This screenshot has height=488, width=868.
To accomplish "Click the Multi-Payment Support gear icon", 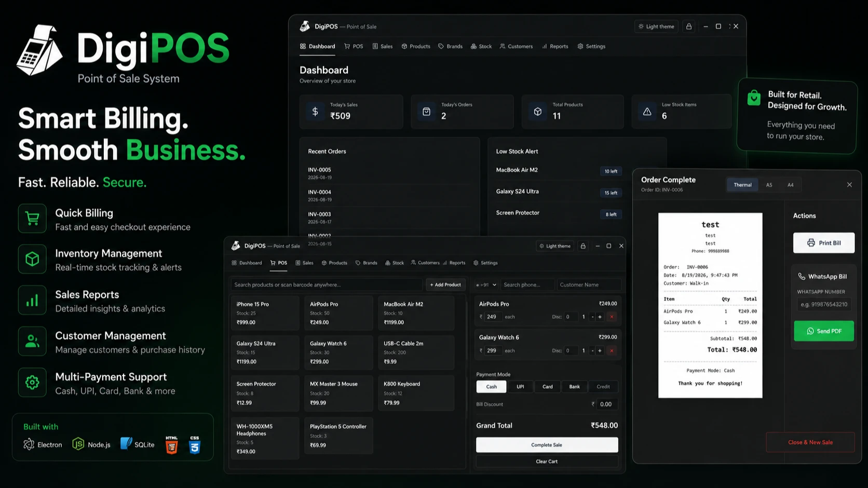I will coord(32,383).
